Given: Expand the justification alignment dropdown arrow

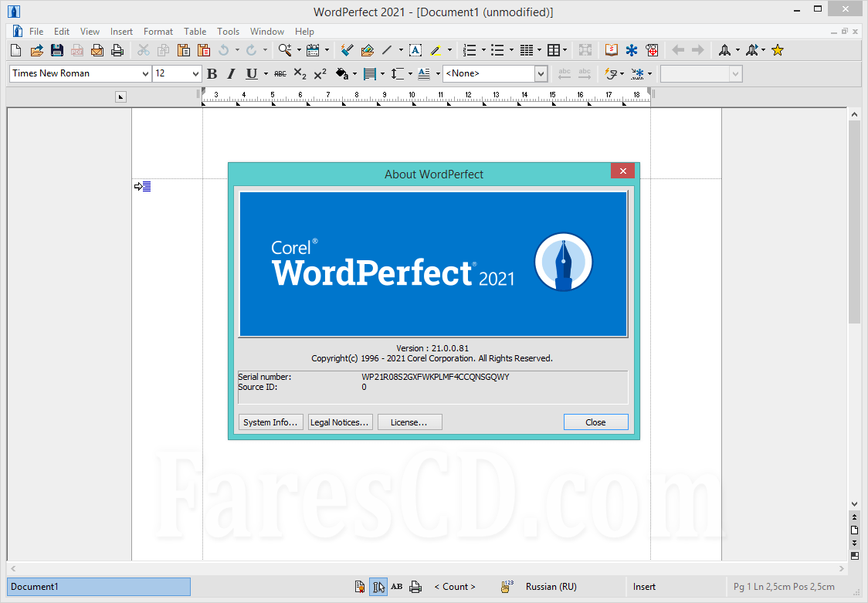Looking at the screenshot, I should [382, 73].
